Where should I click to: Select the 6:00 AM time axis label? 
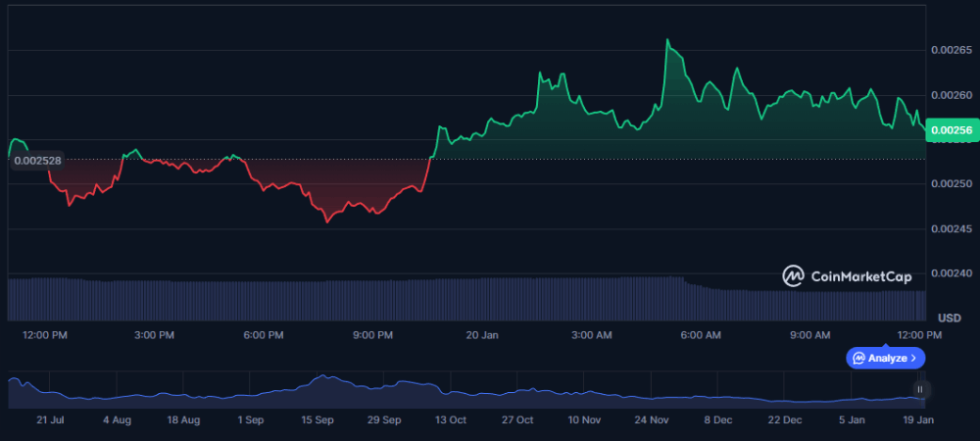click(700, 335)
